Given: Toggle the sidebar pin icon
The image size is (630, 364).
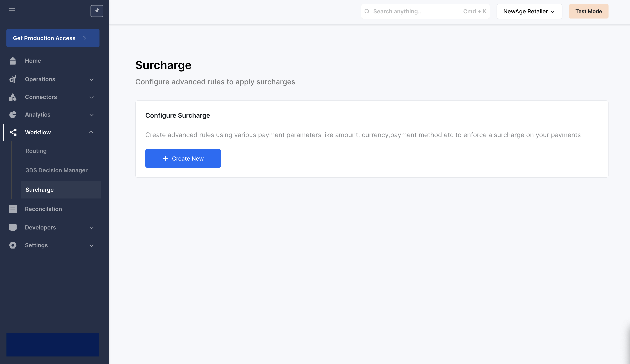Looking at the screenshot, I should click(97, 11).
